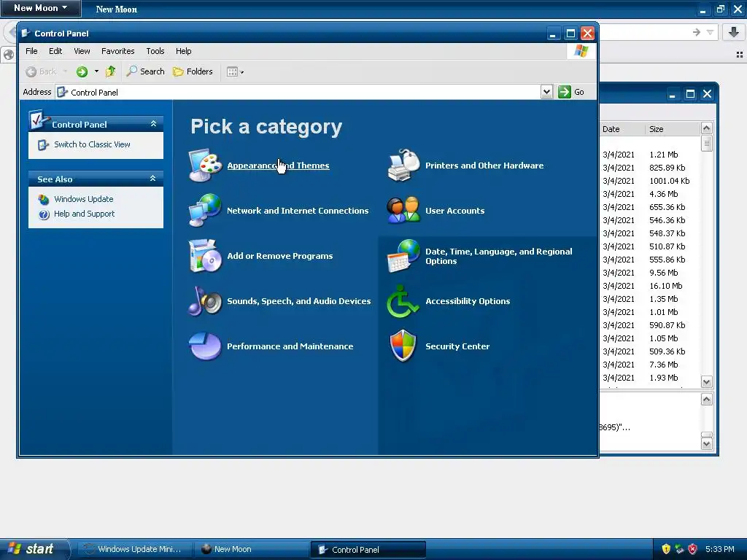Image resolution: width=747 pixels, height=560 pixels.
Task: Click the Search toolbar button
Action: tap(145, 71)
